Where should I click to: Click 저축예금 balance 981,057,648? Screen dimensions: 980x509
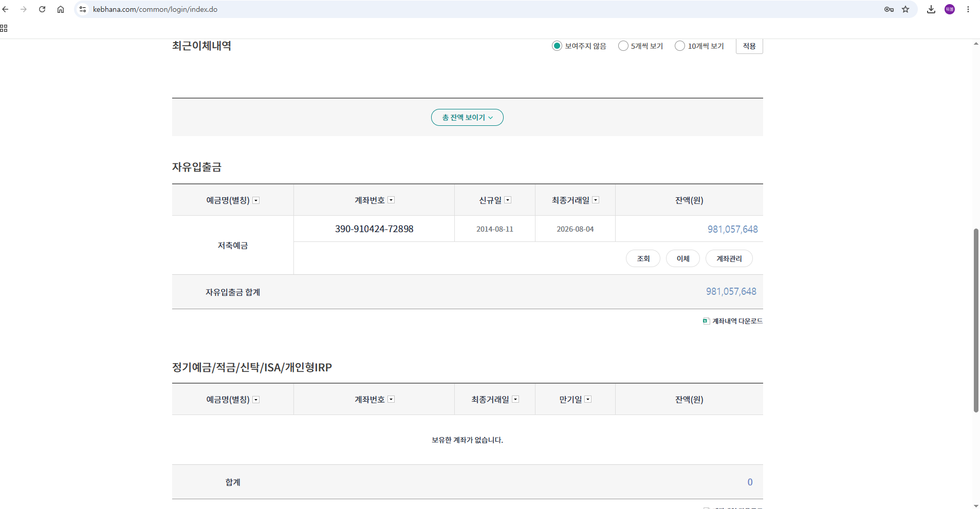pos(732,229)
